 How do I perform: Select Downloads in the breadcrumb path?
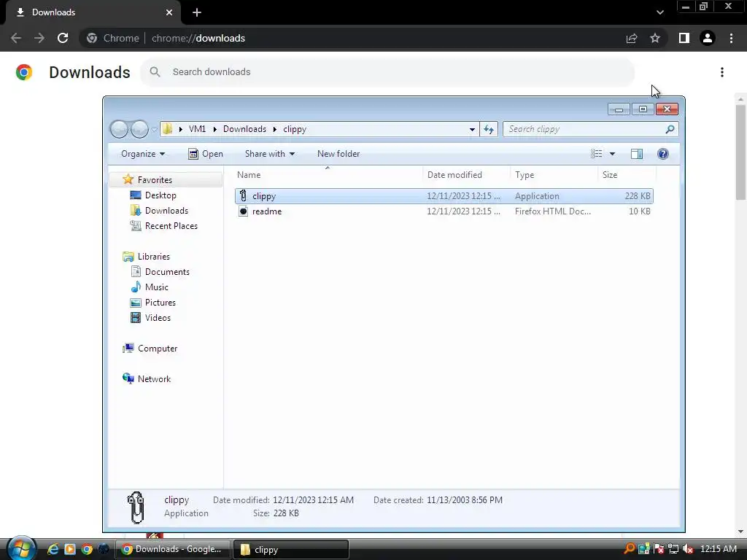(x=244, y=129)
